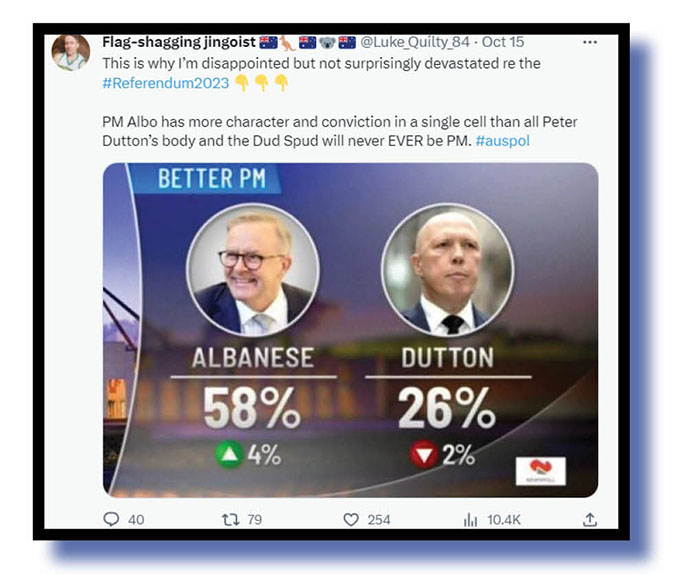This screenshot has width=680, height=574.
Task: Open the user's profile avatar
Action: (71, 52)
